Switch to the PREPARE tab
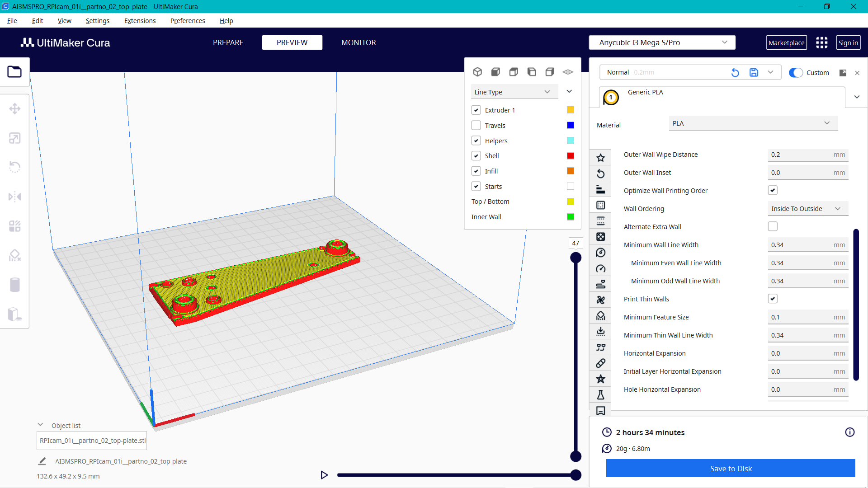The height and width of the screenshot is (488, 868). pos(228,42)
